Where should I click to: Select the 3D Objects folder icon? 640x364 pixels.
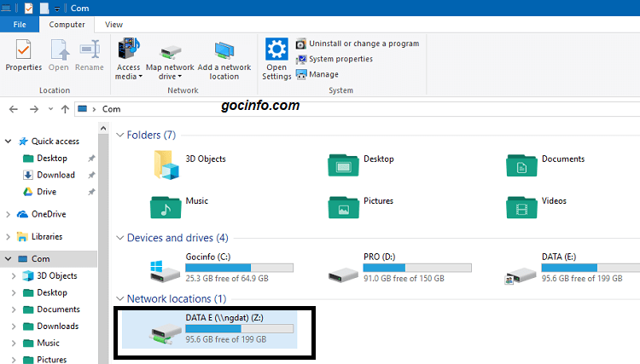click(166, 165)
